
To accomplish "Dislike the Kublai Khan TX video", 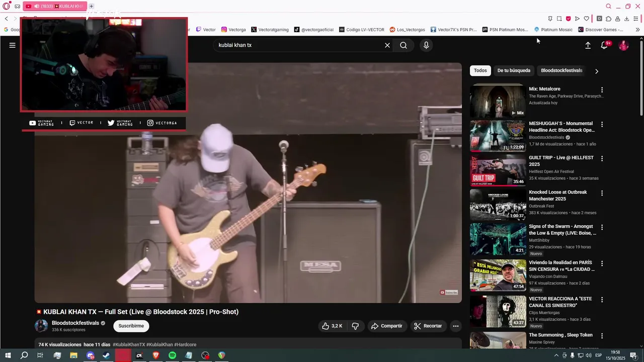I will [355, 326].
